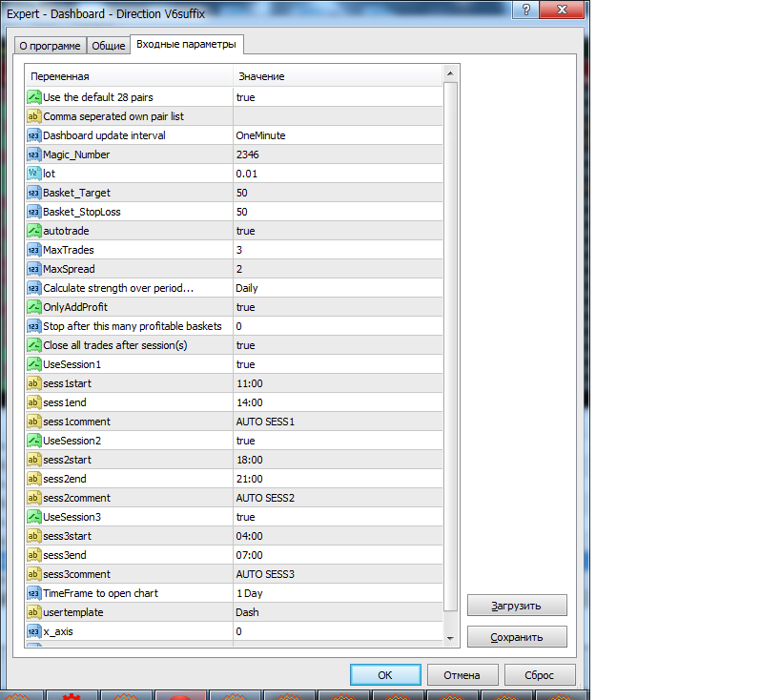Click the 'Значение' column header

point(339,76)
